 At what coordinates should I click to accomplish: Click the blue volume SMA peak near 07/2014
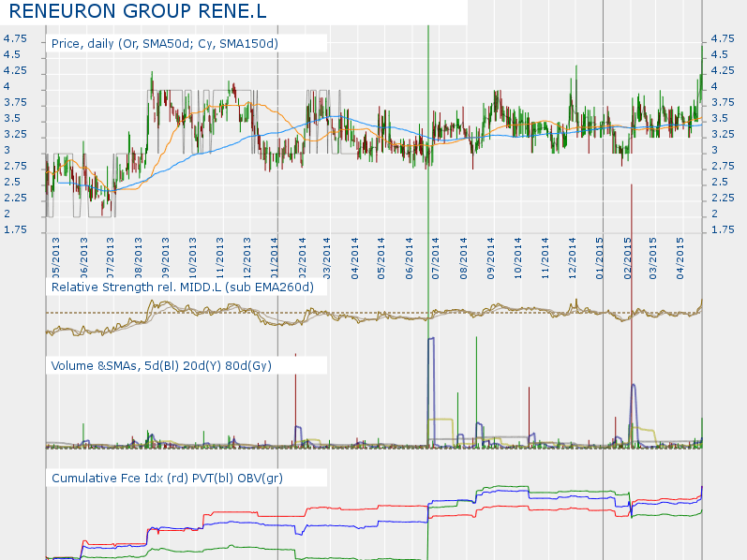[x=432, y=339]
